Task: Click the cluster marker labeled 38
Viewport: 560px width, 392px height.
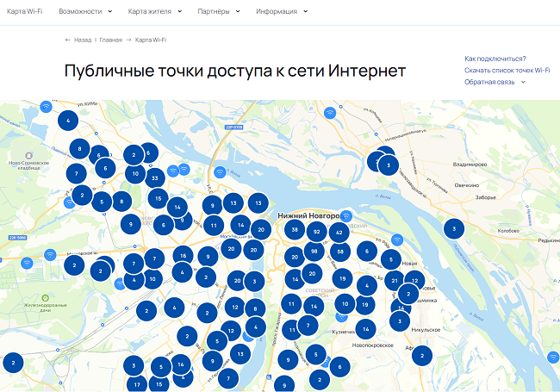Action: (295, 230)
